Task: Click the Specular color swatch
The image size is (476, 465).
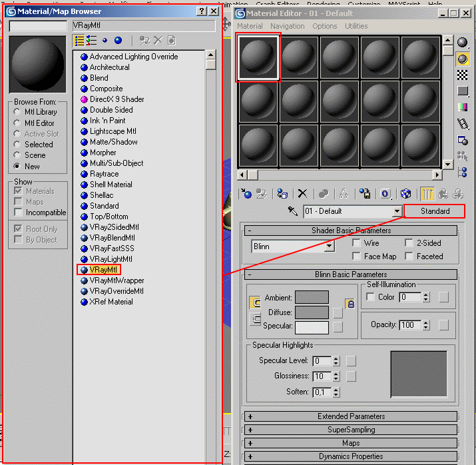Action: [312, 327]
